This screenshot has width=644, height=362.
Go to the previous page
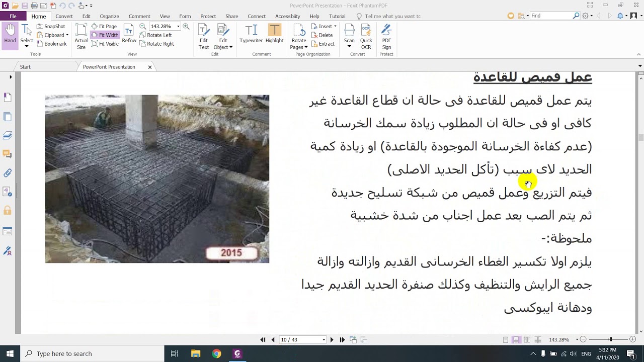pyautogui.click(x=273, y=340)
